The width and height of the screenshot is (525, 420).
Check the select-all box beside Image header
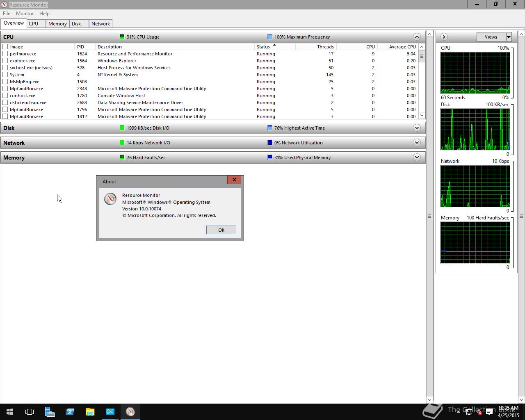(5, 47)
